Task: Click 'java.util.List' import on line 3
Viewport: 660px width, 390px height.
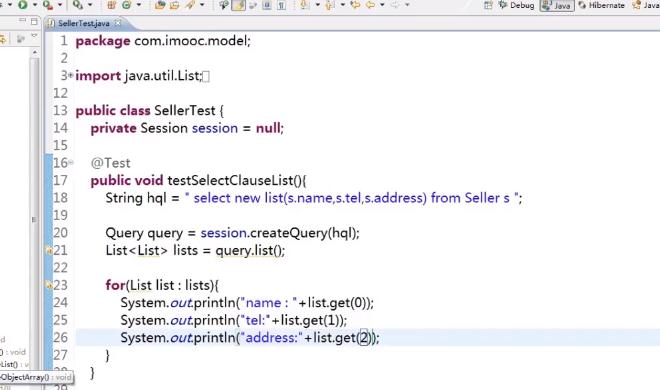Action: click(162, 76)
